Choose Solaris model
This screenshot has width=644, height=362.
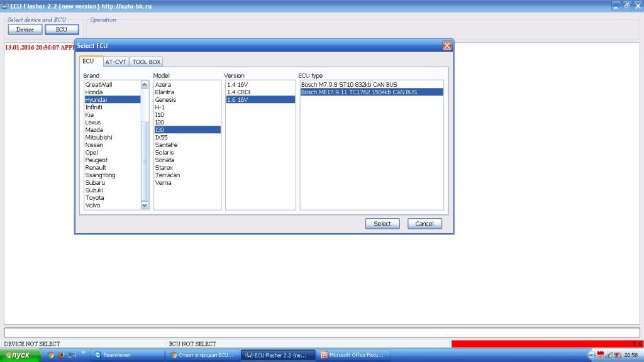click(187, 153)
